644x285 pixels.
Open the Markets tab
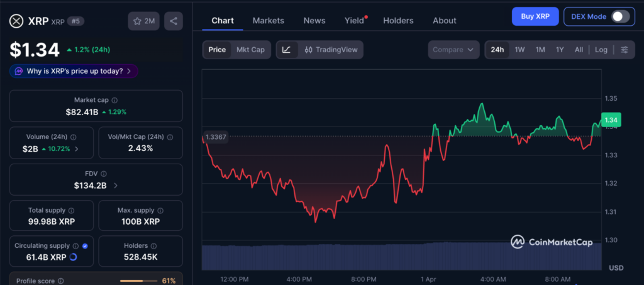click(268, 21)
